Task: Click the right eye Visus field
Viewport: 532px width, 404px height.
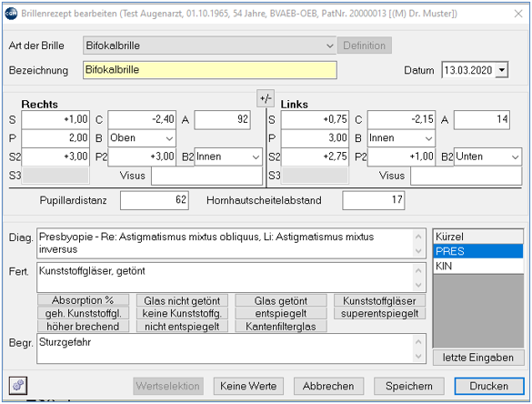Action: click(x=206, y=176)
